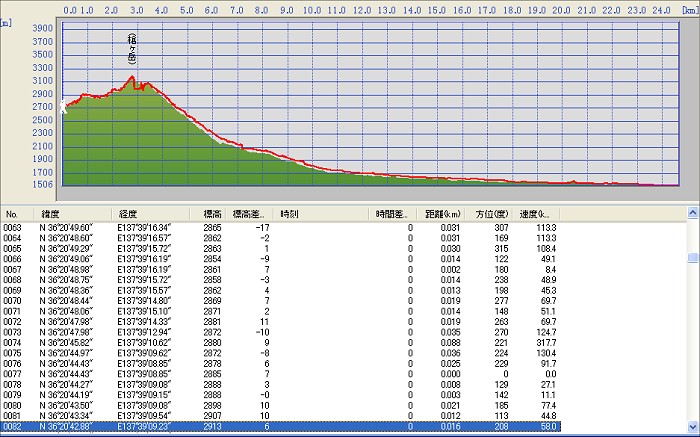Click the 時間差 column header
Screen dimensions: 700x437
click(x=393, y=214)
